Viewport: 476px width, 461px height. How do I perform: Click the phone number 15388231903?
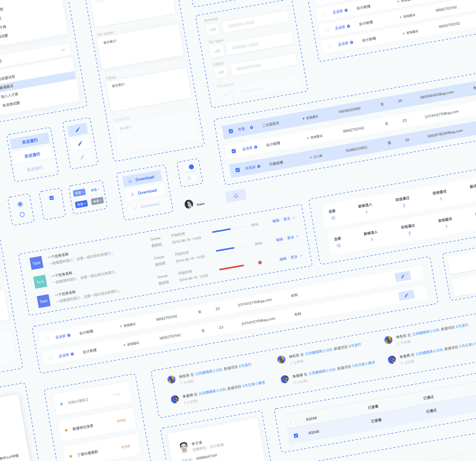pyautogui.click(x=356, y=149)
